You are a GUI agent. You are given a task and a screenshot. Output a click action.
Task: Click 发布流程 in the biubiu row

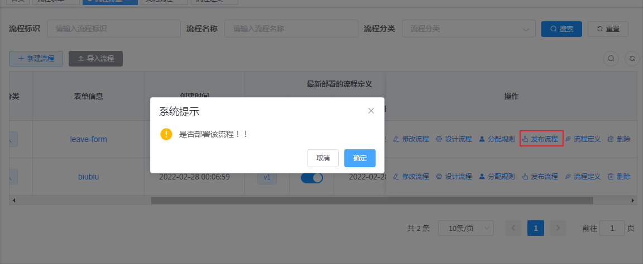(x=540, y=177)
